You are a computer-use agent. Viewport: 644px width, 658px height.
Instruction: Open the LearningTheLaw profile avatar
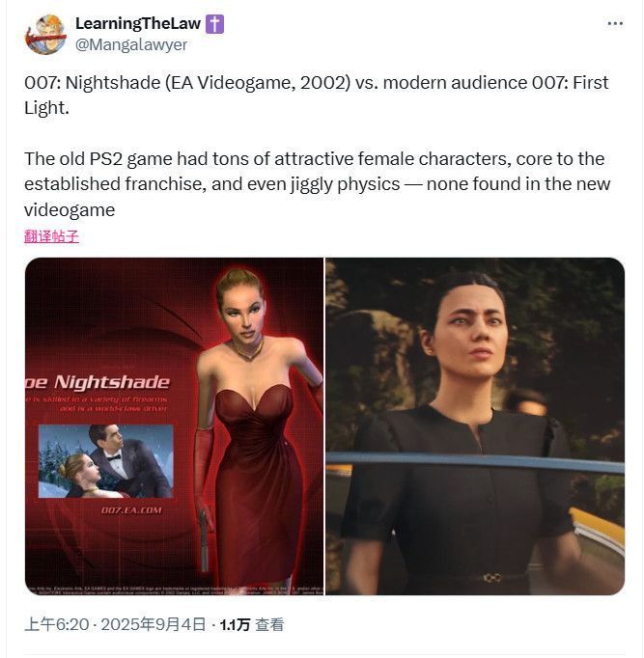[x=45, y=34]
